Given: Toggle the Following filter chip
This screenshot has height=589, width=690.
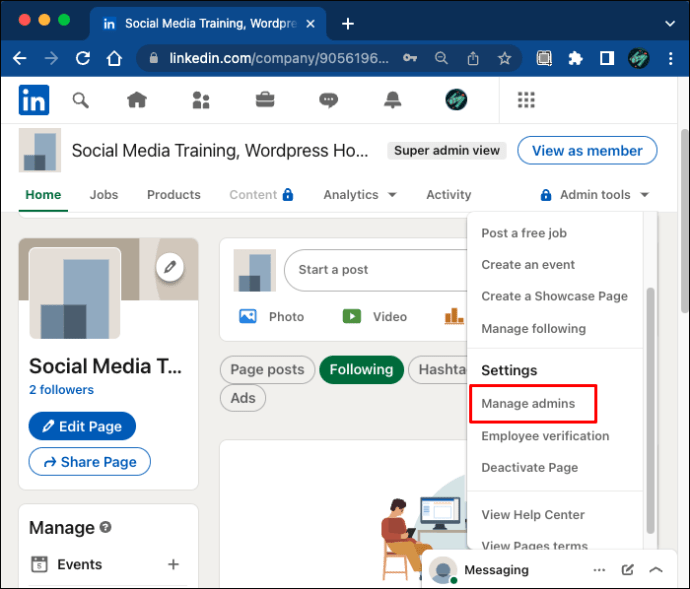Looking at the screenshot, I should (360, 370).
